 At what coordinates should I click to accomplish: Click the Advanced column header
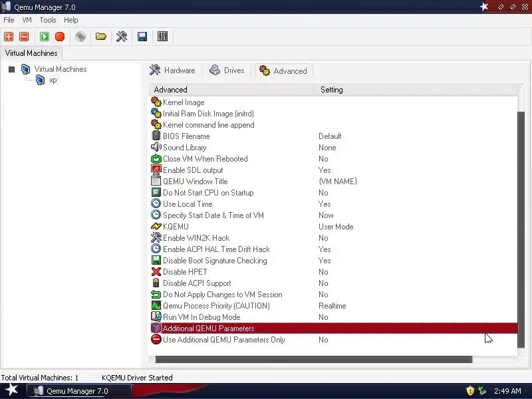pos(231,90)
